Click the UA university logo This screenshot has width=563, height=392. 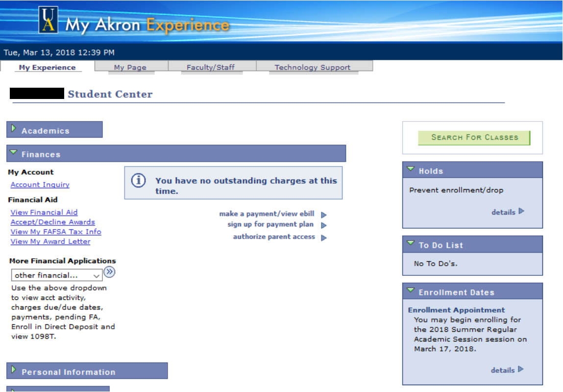[x=49, y=20]
